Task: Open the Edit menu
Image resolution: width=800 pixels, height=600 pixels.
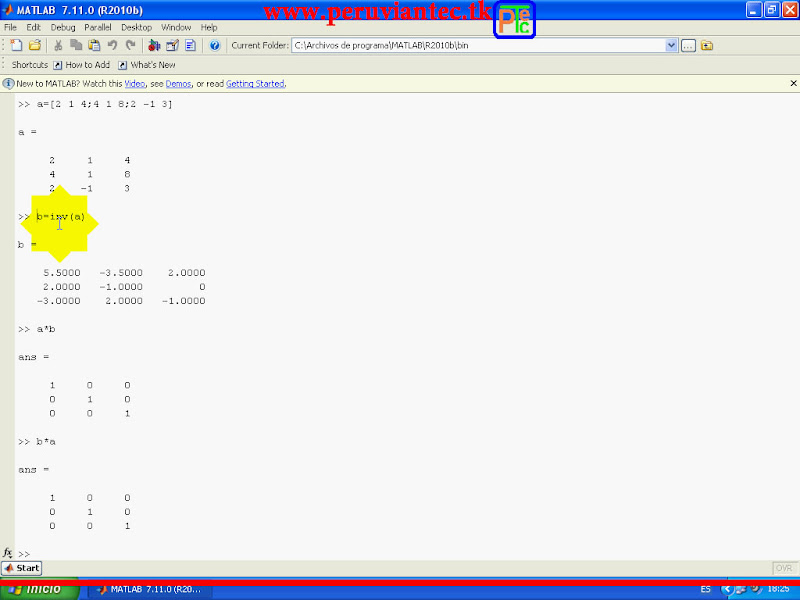Action: [x=33, y=27]
